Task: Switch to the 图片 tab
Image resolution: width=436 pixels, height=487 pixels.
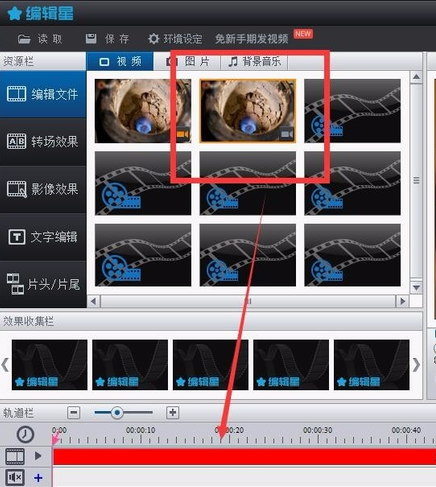Action: coord(189,61)
